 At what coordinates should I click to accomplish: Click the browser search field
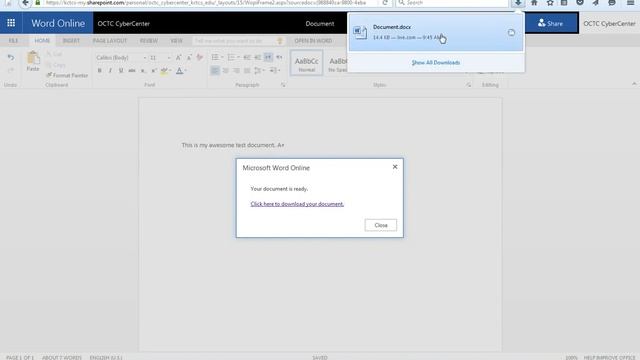click(452, 3)
